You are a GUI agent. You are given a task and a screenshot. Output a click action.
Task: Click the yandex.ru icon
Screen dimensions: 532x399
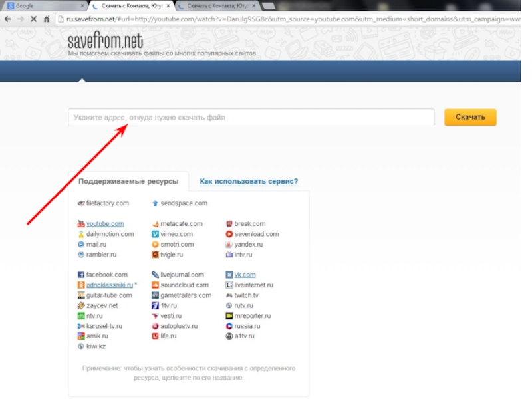229,244
